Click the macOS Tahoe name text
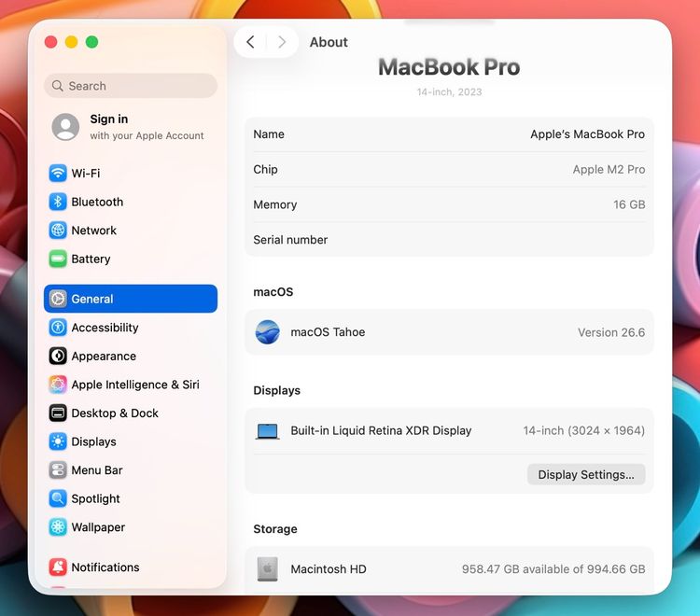This screenshot has width=700, height=616. click(328, 332)
